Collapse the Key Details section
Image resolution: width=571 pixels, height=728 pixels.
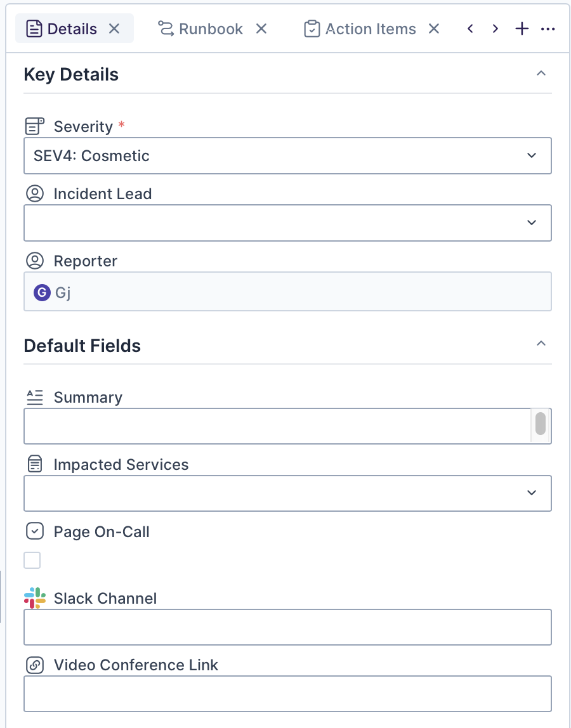coord(541,74)
